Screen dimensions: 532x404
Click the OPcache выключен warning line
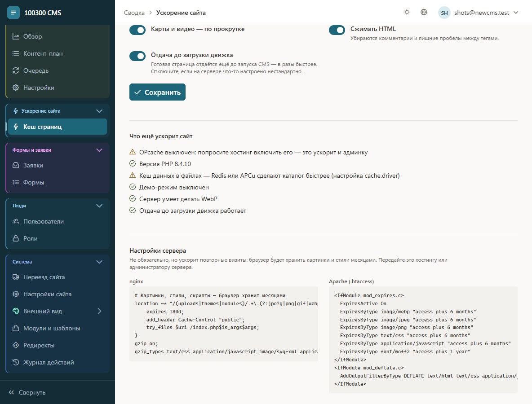click(x=248, y=153)
